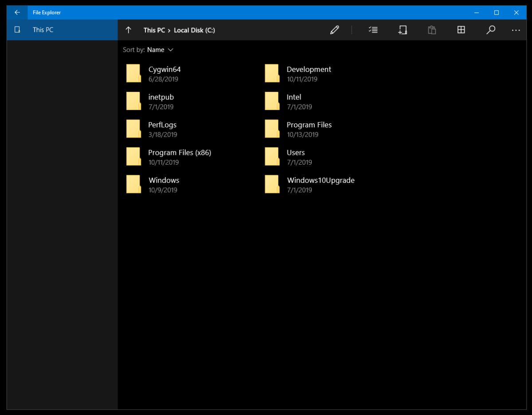Open the search magnifier icon
The height and width of the screenshot is (415, 532).
491,30
